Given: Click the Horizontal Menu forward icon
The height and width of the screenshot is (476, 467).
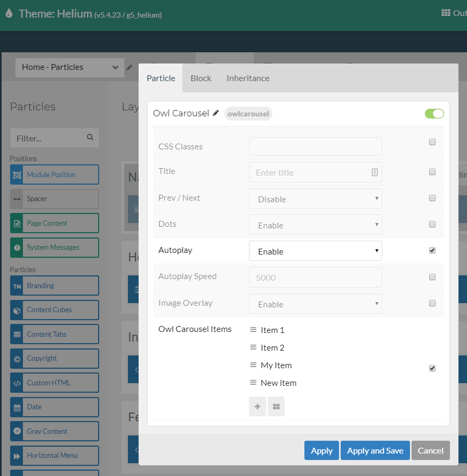Looking at the screenshot, I should click(x=17, y=456).
